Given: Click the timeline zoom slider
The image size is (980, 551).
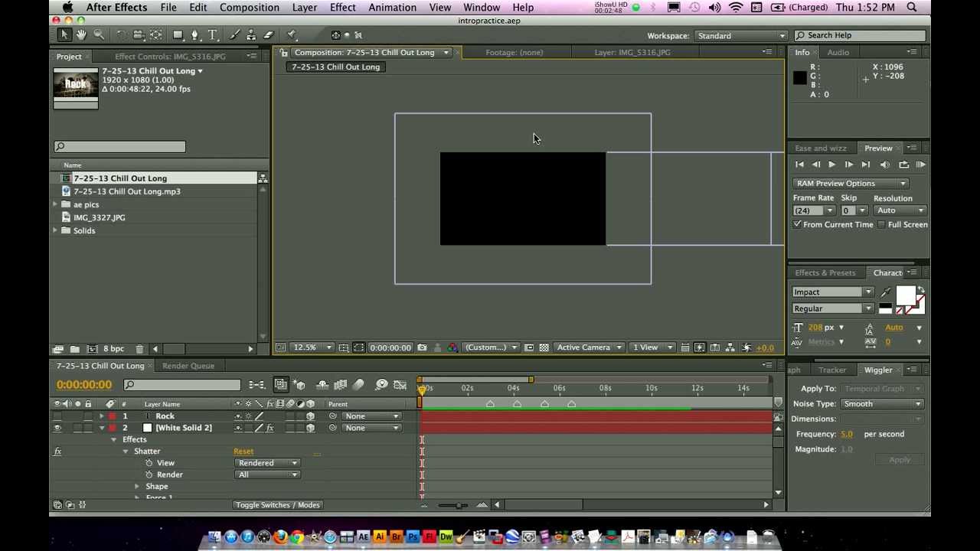Looking at the screenshot, I should (458, 505).
